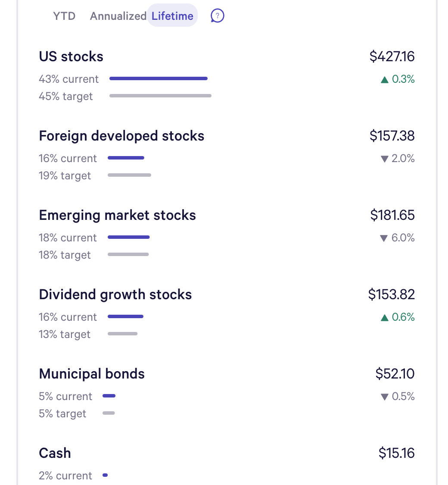This screenshot has height=485, width=448.
Task: Click US stocks green up-arrow indicator
Action: point(385,79)
